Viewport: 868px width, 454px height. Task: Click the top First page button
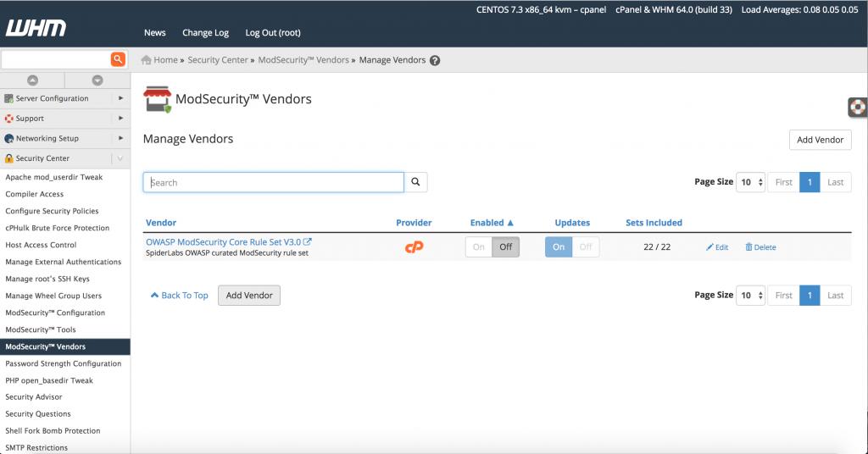[x=784, y=182]
